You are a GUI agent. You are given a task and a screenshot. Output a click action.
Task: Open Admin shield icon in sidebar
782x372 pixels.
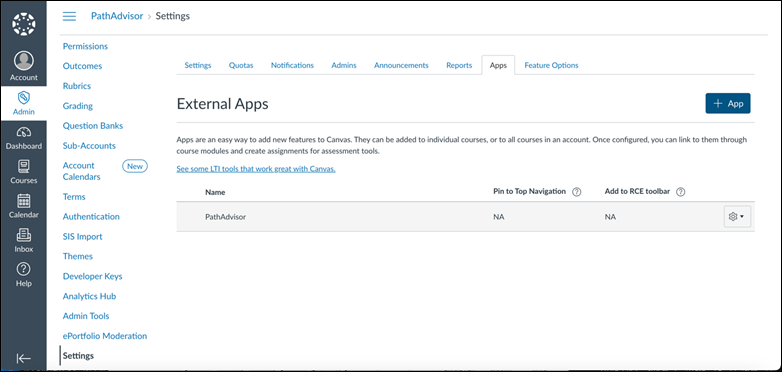click(x=23, y=98)
